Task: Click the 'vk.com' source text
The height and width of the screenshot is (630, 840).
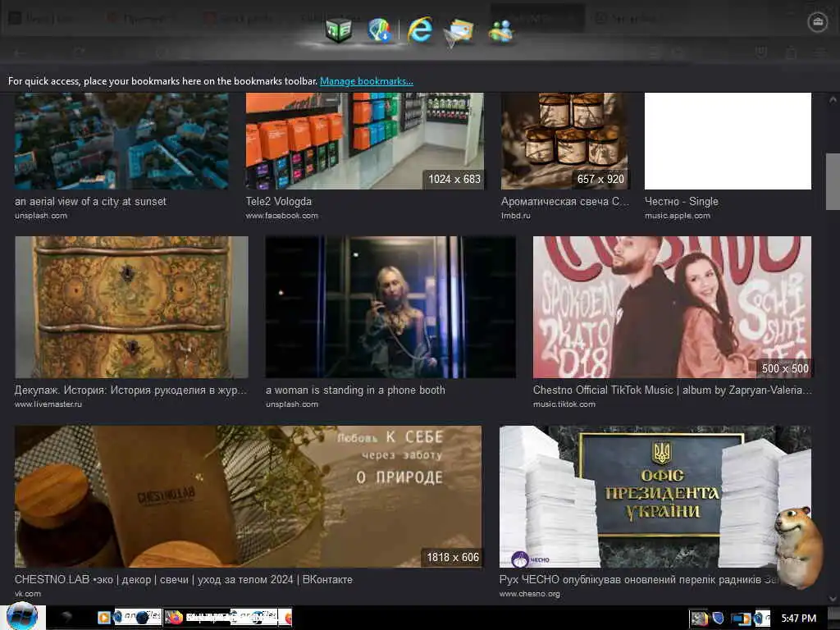Action: tap(28, 594)
